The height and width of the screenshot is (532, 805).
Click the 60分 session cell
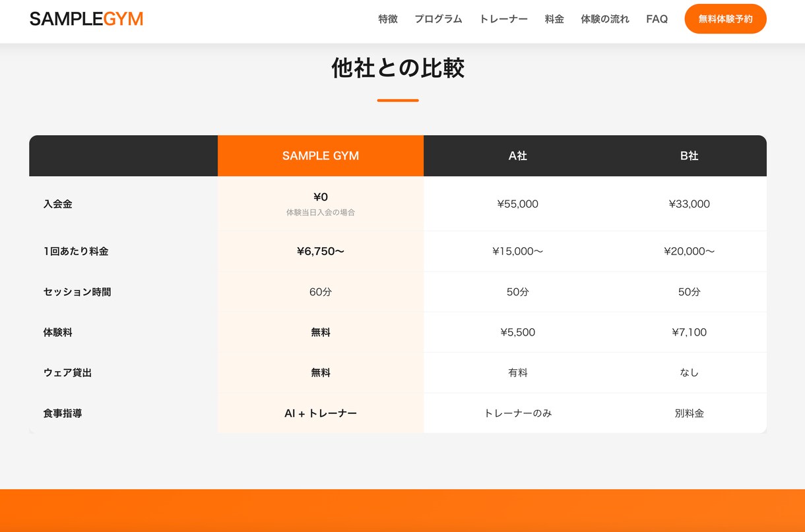321,291
